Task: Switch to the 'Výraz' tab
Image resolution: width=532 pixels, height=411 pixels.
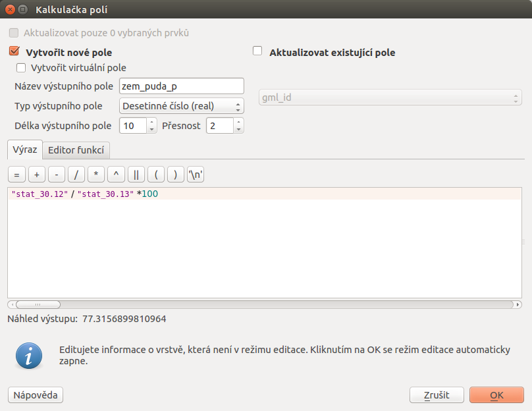Action: pyautogui.click(x=25, y=150)
